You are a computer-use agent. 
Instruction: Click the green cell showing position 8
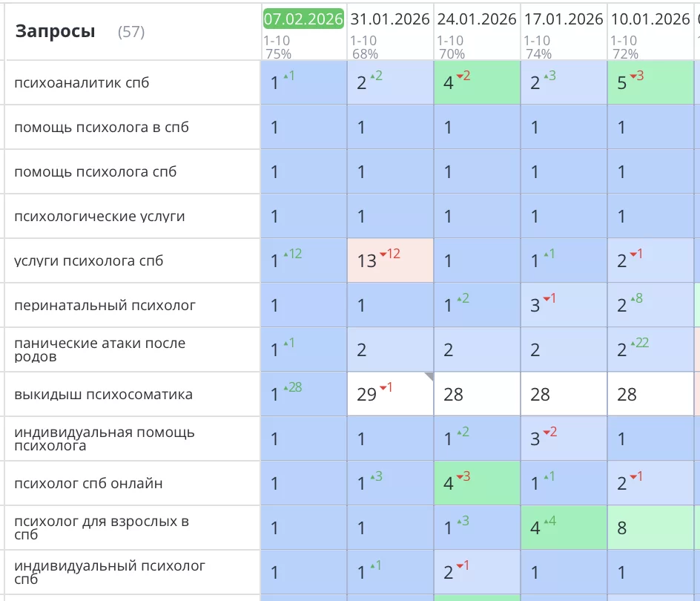(x=650, y=528)
